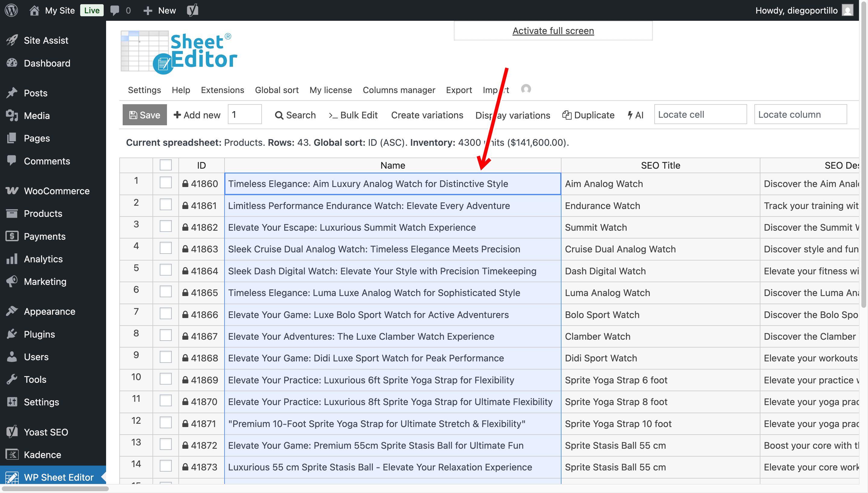This screenshot has width=868, height=493.
Task: Click the comments bubble icon in admin bar
Action: tap(114, 10)
